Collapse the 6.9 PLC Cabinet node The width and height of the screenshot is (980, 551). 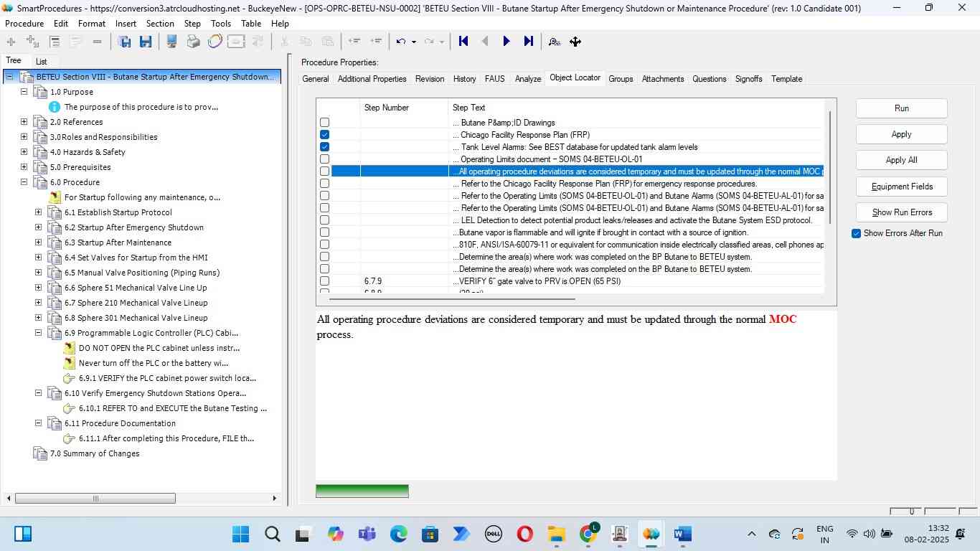click(38, 333)
